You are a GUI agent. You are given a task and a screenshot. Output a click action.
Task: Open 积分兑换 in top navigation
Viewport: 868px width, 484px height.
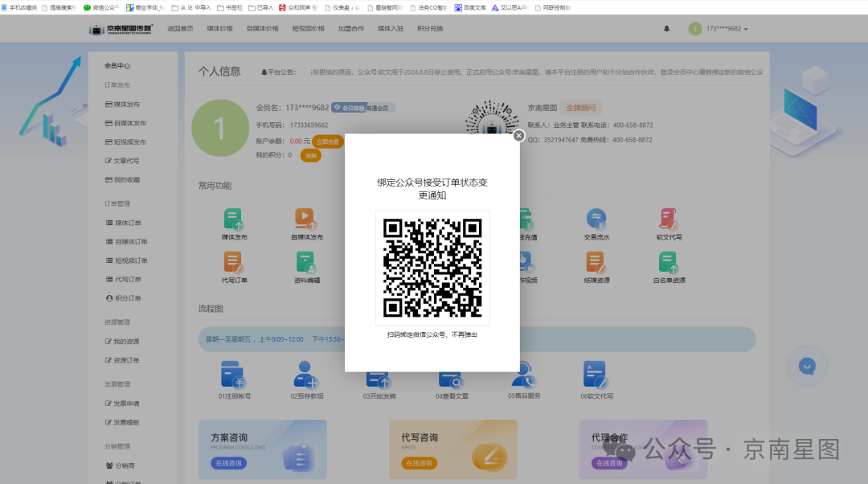click(430, 29)
